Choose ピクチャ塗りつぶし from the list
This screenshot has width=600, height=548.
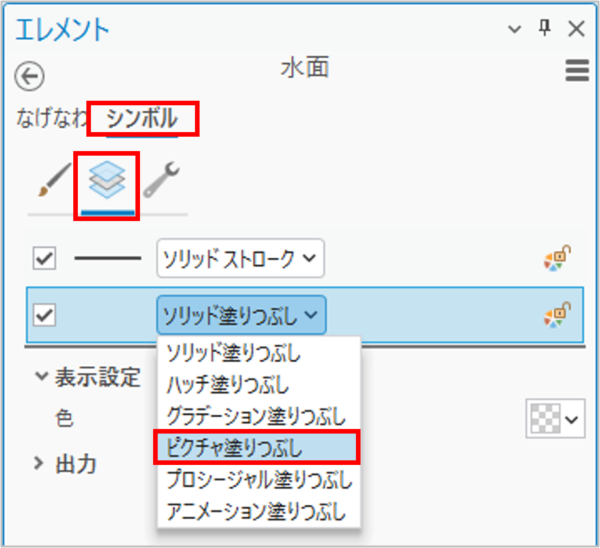pos(256,446)
